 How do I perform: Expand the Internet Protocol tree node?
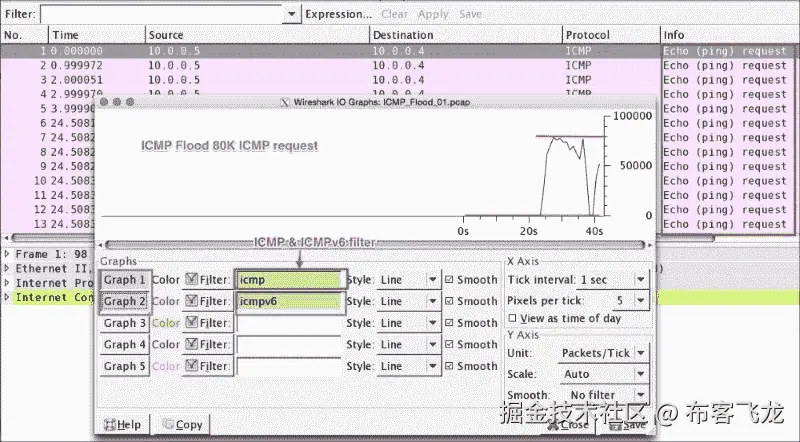click(7, 282)
